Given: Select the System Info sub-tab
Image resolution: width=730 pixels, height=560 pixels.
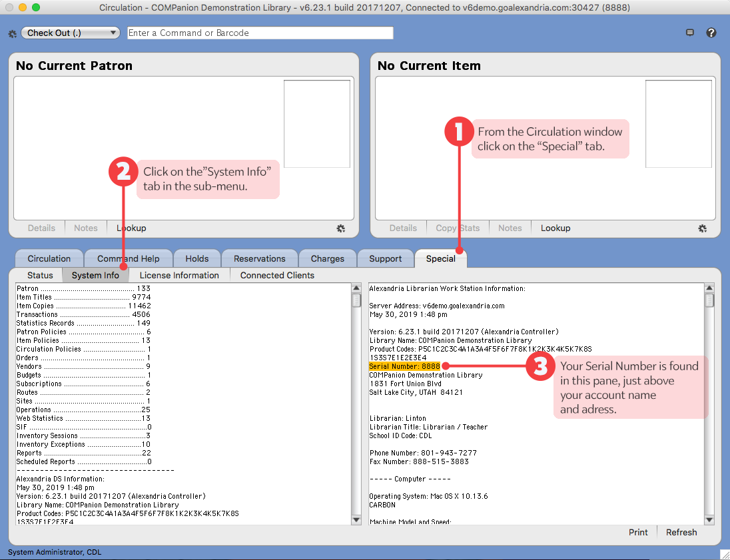Looking at the screenshot, I should (x=95, y=275).
